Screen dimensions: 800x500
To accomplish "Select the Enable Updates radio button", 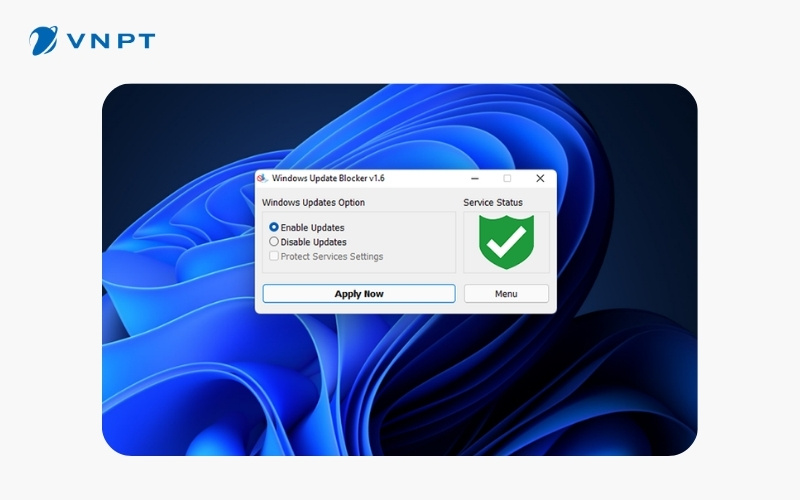I will 274,227.
